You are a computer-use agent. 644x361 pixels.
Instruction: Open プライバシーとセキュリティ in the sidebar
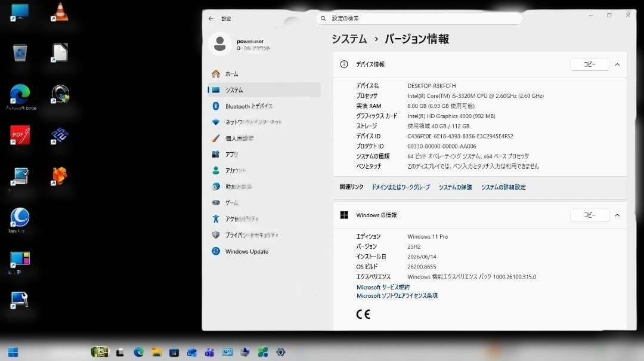click(264, 235)
